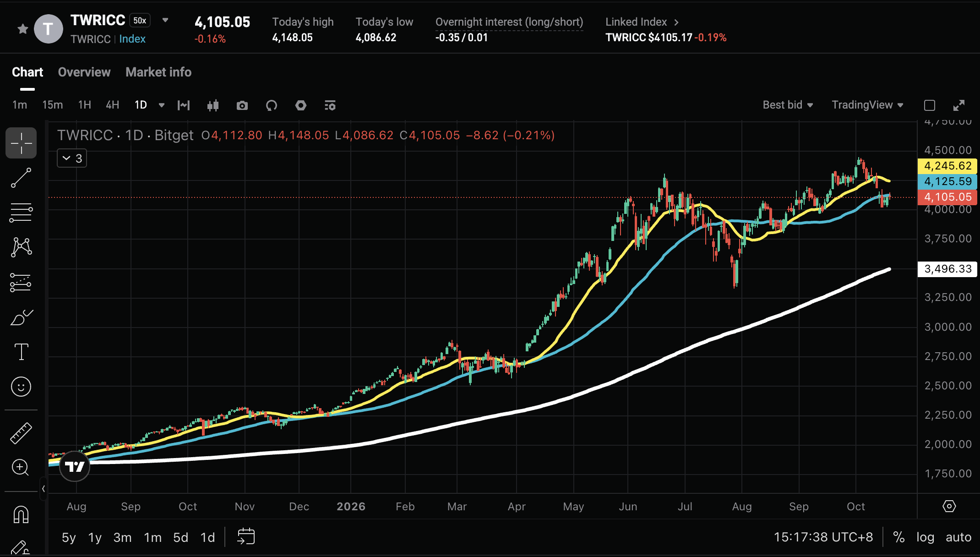Set the range to 5d

click(180, 537)
